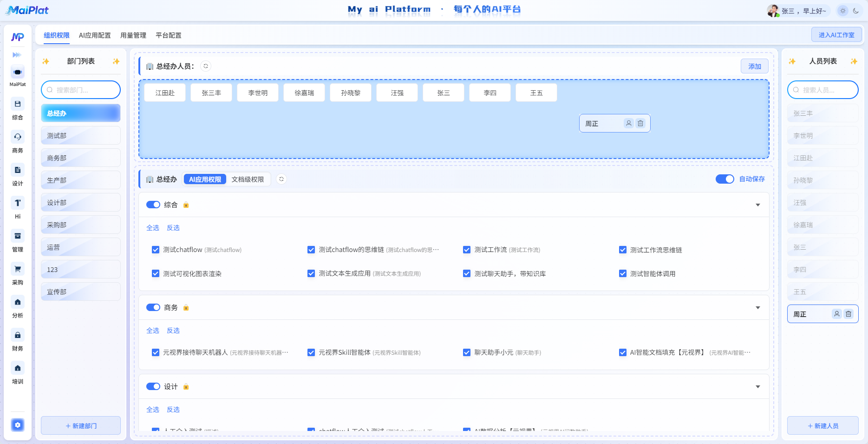Click 新建部门 button
This screenshot has width=868, height=444.
pos(81,425)
